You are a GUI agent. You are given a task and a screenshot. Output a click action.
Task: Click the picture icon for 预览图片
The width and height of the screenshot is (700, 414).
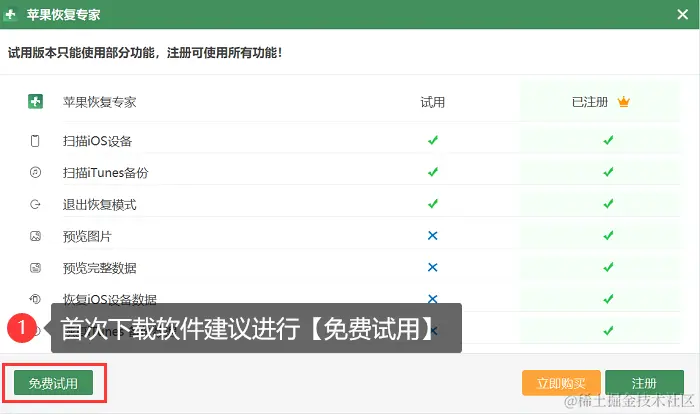coord(35,236)
